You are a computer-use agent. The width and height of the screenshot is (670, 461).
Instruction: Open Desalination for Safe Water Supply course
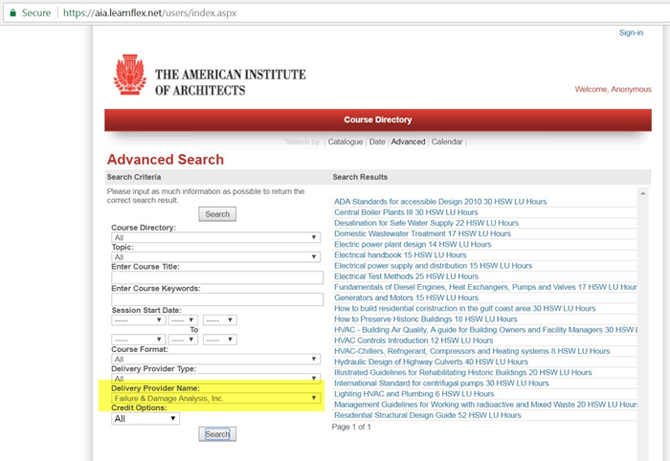pyautogui.click(x=426, y=223)
